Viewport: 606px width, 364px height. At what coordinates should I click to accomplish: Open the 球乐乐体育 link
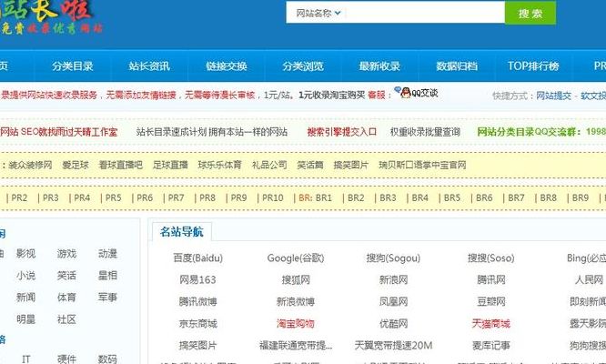[219, 165]
